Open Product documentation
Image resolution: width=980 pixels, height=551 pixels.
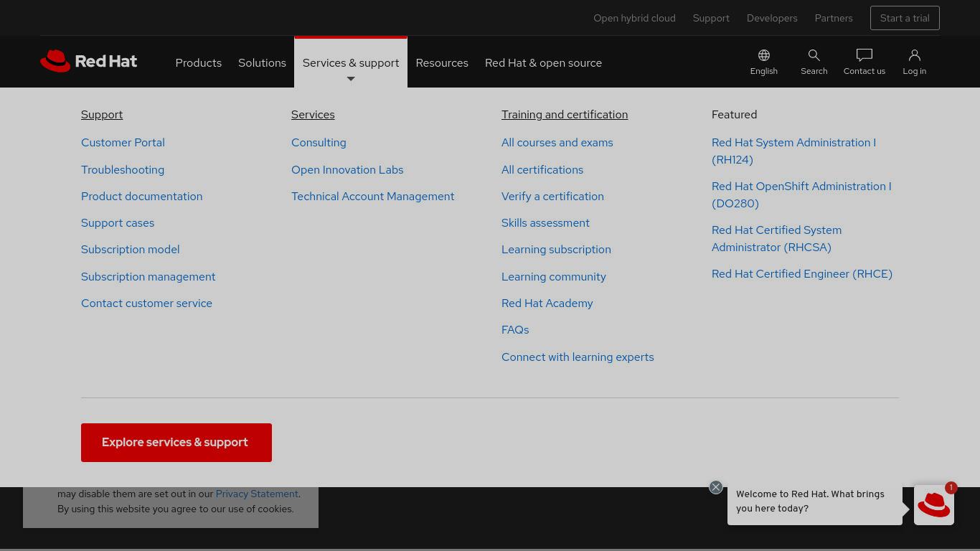click(x=141, y=197)
